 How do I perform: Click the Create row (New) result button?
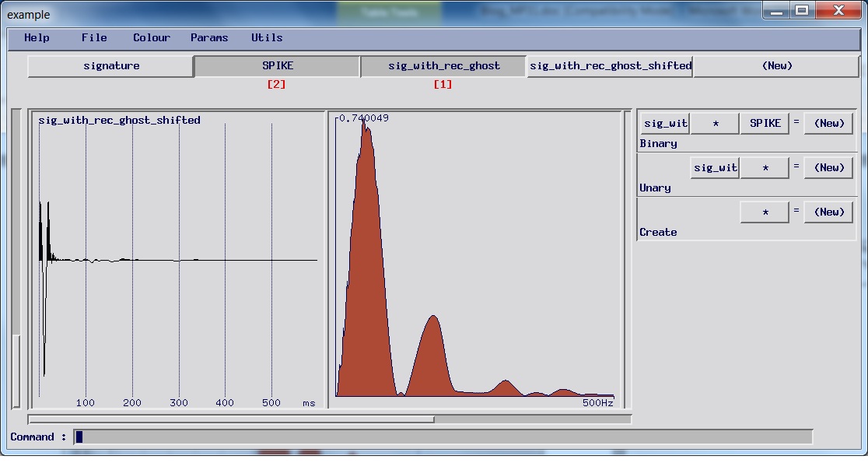(x=828, y=212)
